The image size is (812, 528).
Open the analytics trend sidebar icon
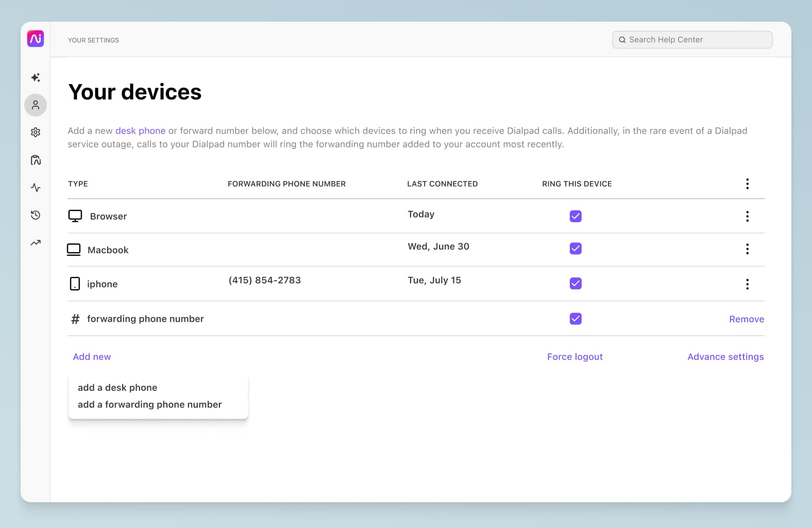pyautogui.click(x=36, y=243)
